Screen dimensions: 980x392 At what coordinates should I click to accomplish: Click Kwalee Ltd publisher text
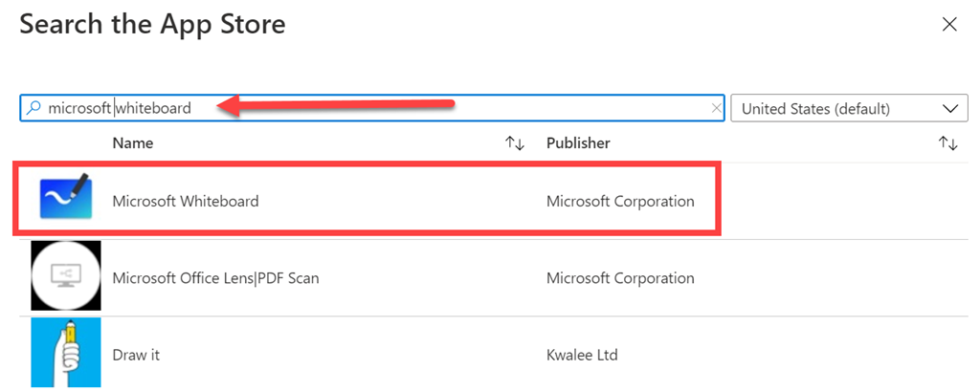582,355
